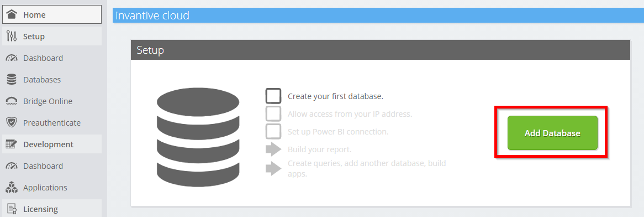Click the Databases stack icon in sidebar
644x217 pixels.
click(x=12, y=80)
